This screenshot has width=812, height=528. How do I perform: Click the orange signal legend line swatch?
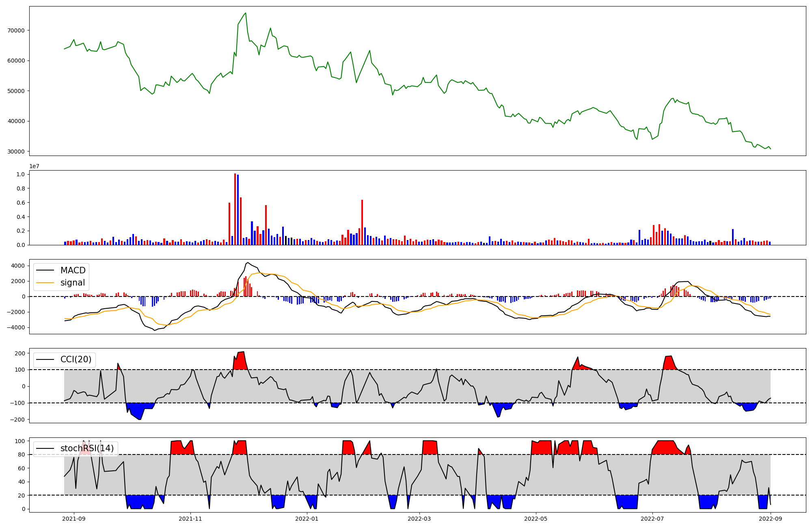point(45,283)
